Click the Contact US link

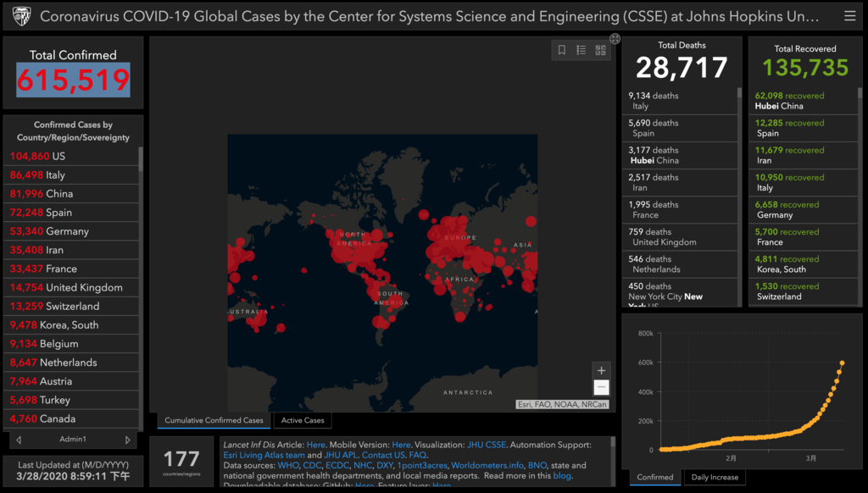pos(383,455)
